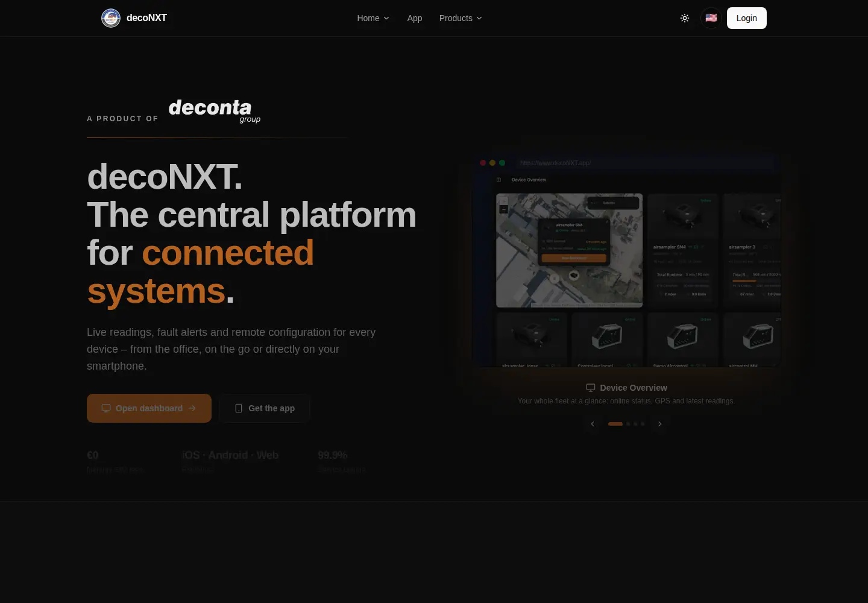Viewport: 868px width, 603px height.
Task: Click the deconta group logo
Action: pyautogui.click(x=215, y=111)
